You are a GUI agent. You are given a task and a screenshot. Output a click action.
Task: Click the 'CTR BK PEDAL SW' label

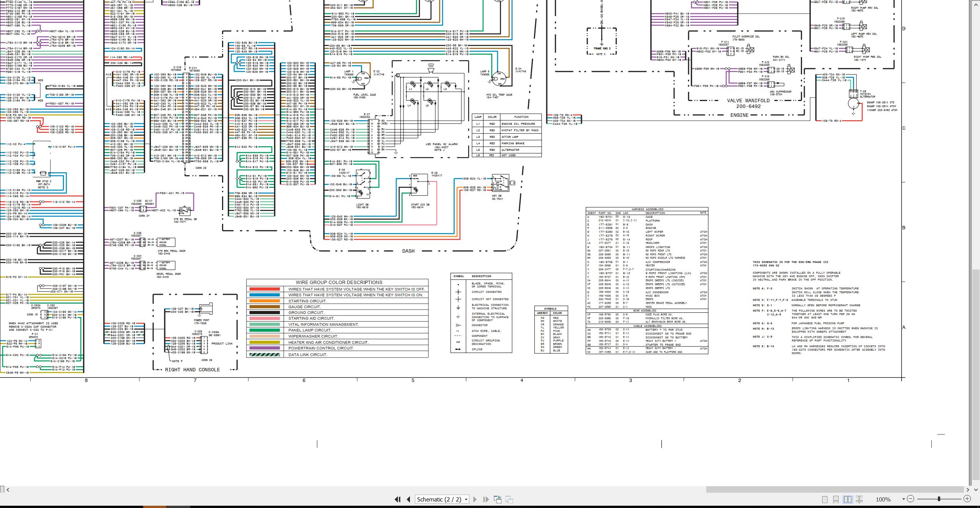pos(185,219)
